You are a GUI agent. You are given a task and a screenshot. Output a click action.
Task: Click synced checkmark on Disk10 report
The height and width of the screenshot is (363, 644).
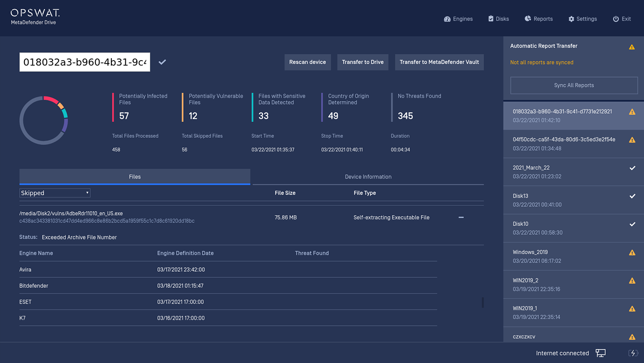[632, 224]
